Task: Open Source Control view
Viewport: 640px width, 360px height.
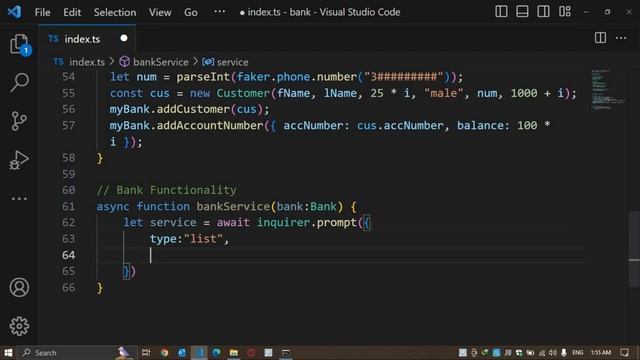Action: tap(19, 121)
